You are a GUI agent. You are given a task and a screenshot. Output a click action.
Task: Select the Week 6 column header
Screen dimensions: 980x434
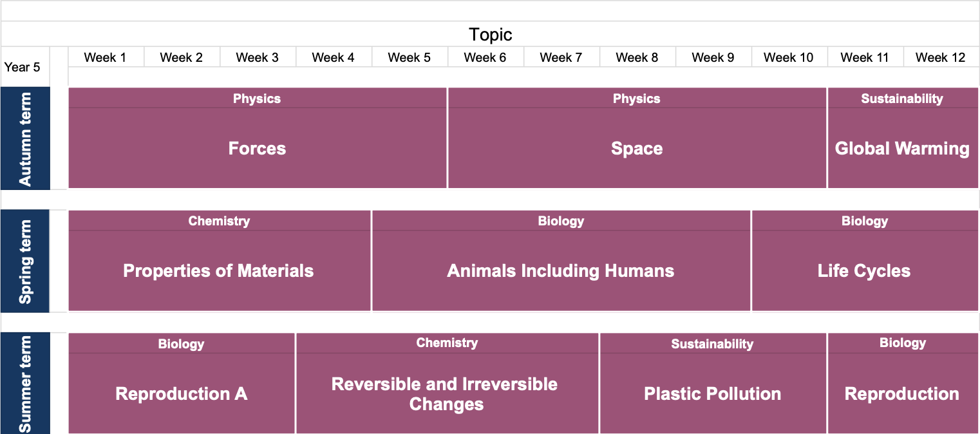[x=485, y=57]
